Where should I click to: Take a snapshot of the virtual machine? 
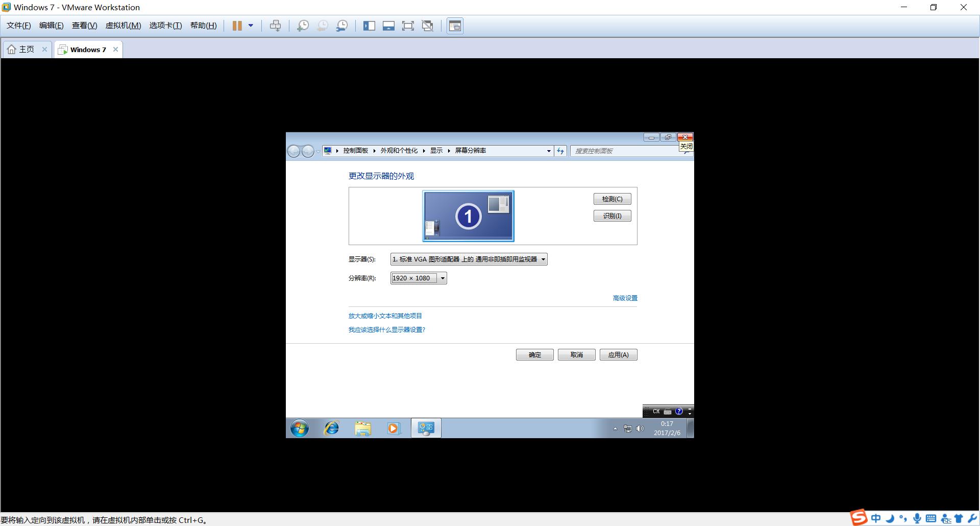(303, 26)
